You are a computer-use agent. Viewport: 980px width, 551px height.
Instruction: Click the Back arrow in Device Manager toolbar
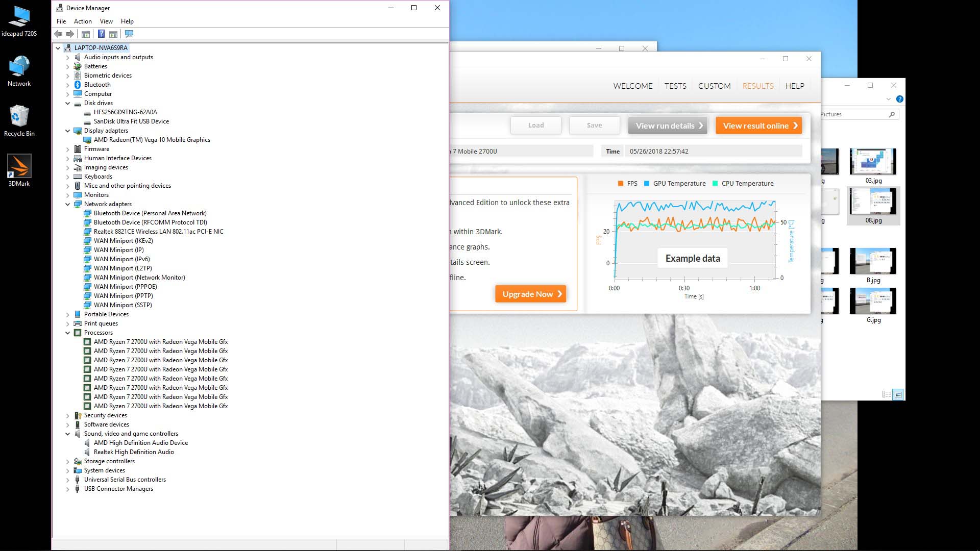click(x=58, y=34)
